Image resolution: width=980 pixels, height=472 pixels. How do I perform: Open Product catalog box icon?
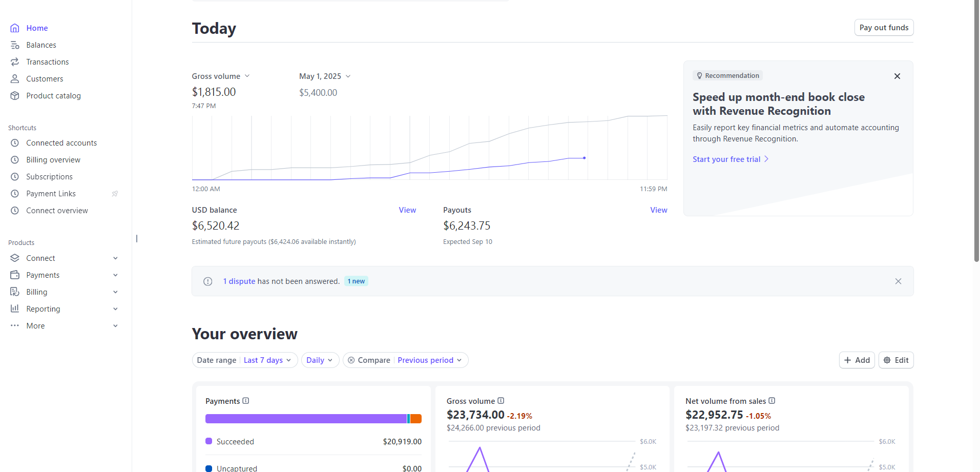(x=15, y=96)
